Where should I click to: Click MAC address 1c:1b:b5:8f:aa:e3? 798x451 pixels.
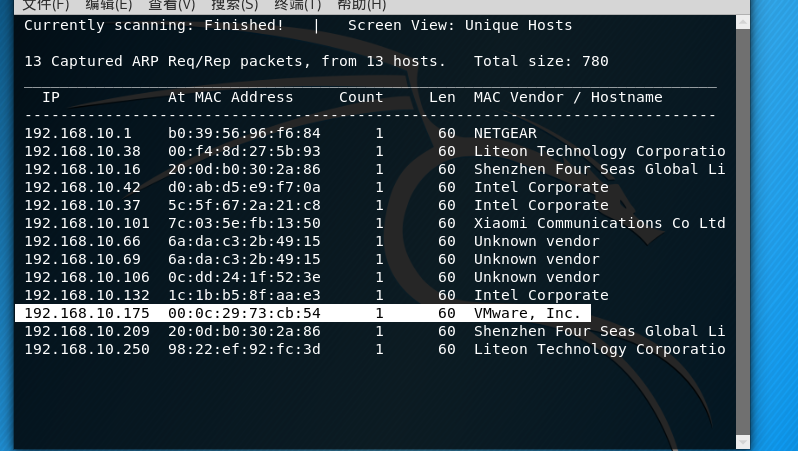click(x=244, y=295)
